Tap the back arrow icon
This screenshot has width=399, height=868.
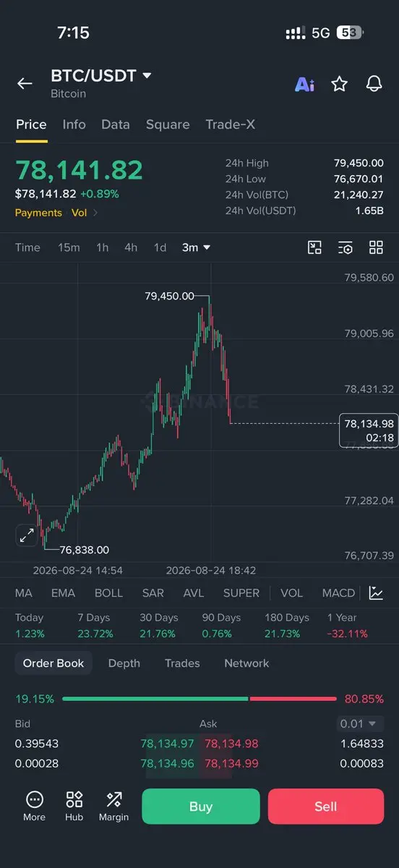click(x=25, y=84)
